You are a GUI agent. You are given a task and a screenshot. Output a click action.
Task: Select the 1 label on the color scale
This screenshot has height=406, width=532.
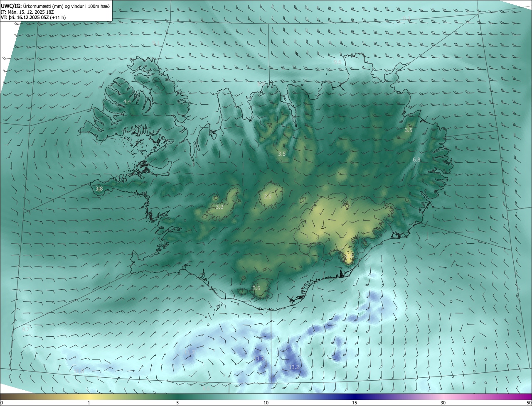tap(89, 403)
